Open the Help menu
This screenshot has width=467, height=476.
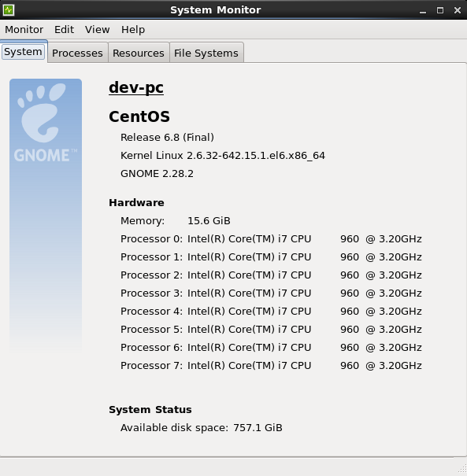(133, 30)
